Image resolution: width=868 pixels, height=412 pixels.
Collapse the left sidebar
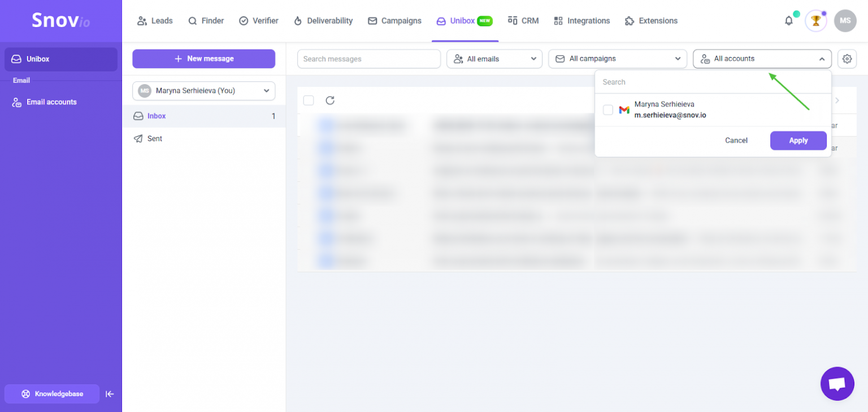pyautogui.click(x=110, y=394)
